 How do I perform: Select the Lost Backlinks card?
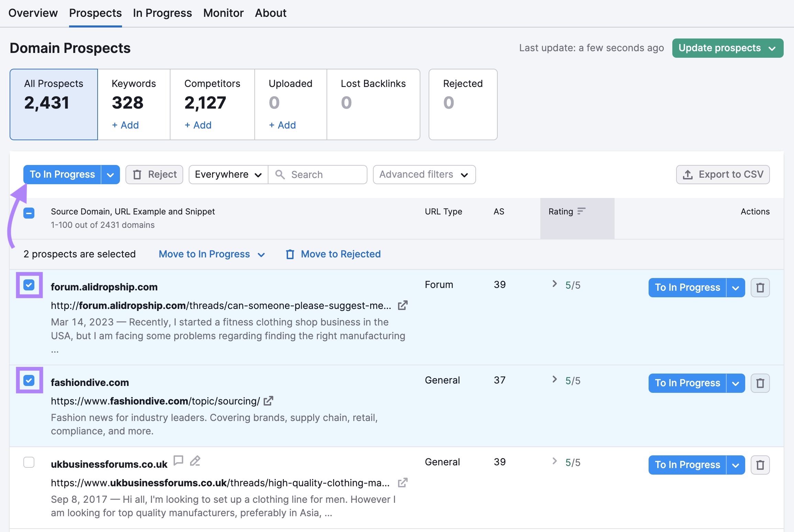click(374, 104)
